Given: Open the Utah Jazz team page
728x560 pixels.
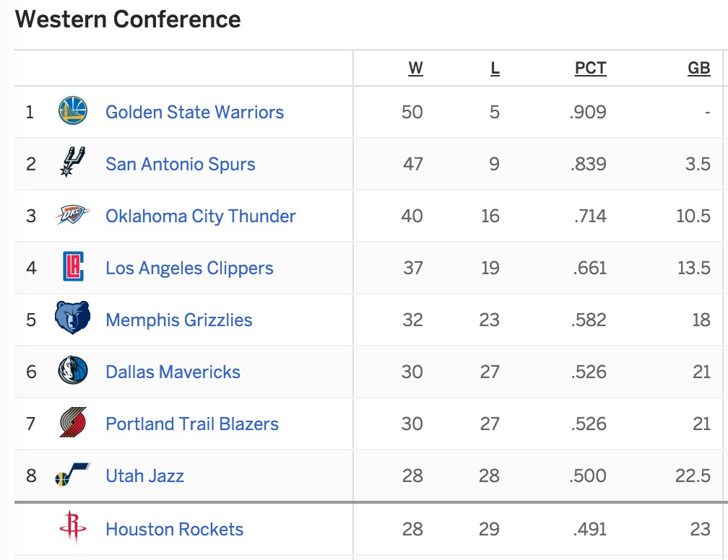Looking at the screenshot, I should [144, 476].
